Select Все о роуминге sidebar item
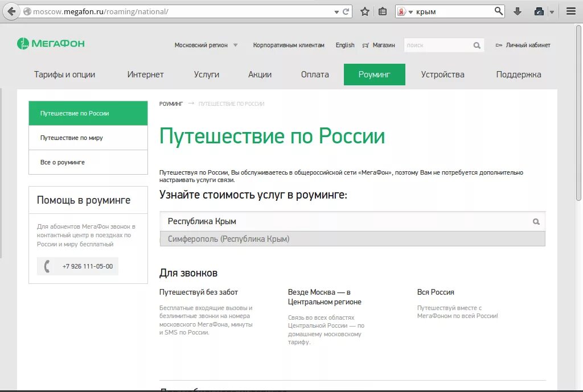 88,162
